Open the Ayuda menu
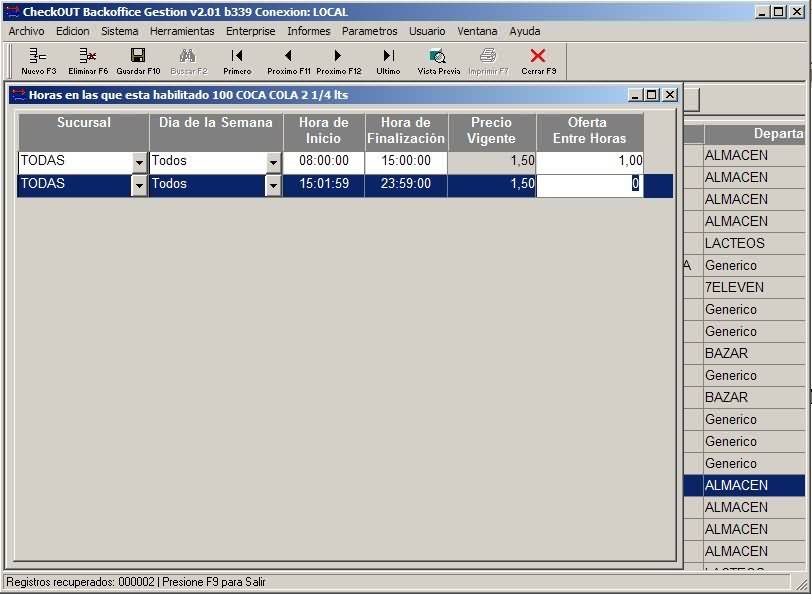 pyautogui.click(x=525, y=31)
